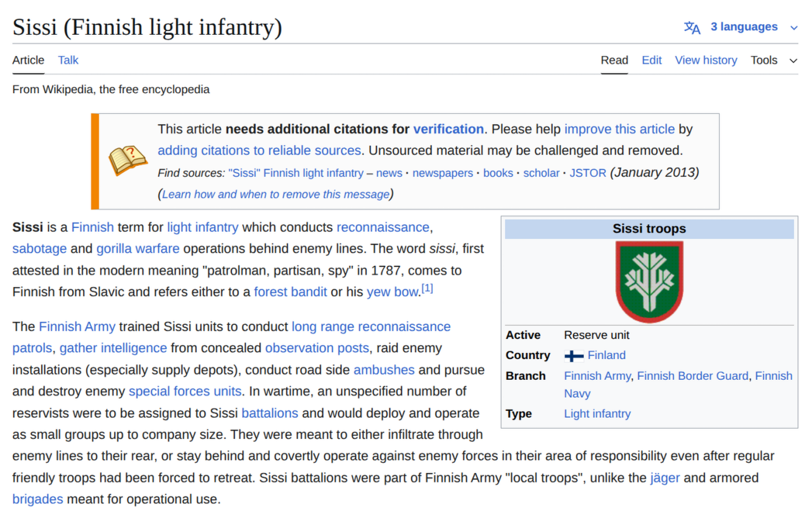812x511 pixels.
Task: Follow the Finnish language link
Action: point(93,227)
